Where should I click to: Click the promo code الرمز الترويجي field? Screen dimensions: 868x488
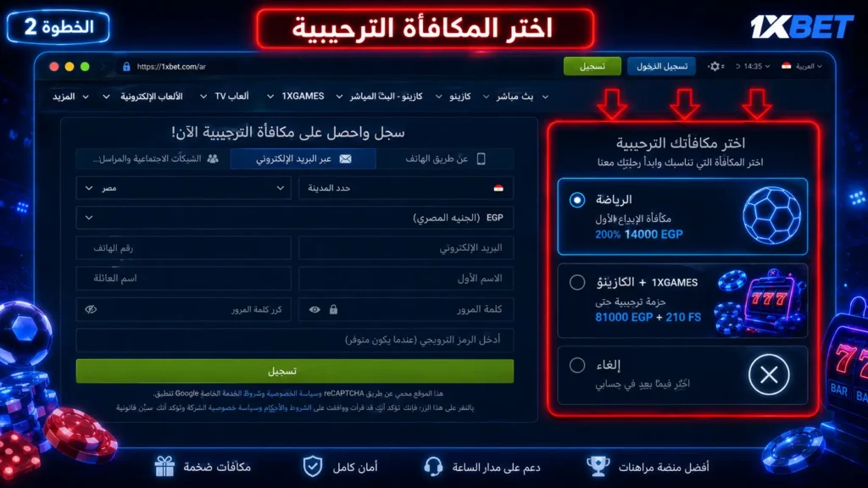pos(294,340)
